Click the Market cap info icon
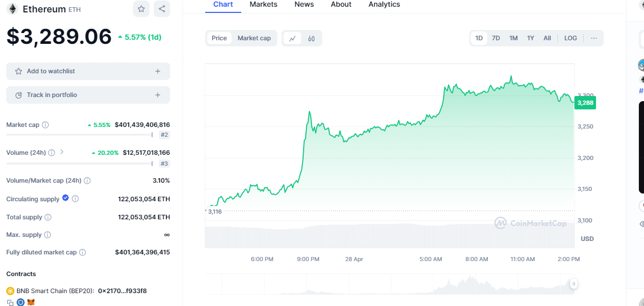The height and width of the screenshot is (306, 644). click(45, 125)
